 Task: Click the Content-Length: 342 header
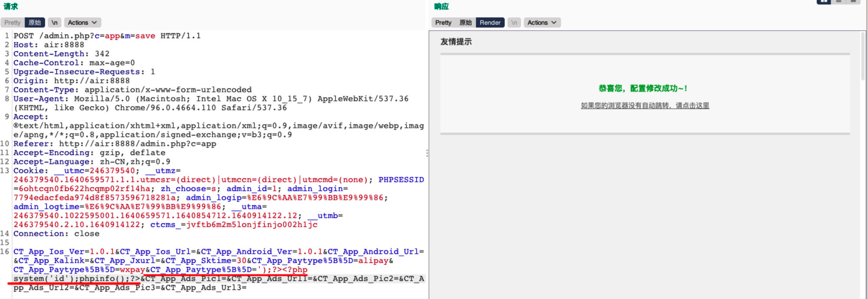tap(61, 54)
